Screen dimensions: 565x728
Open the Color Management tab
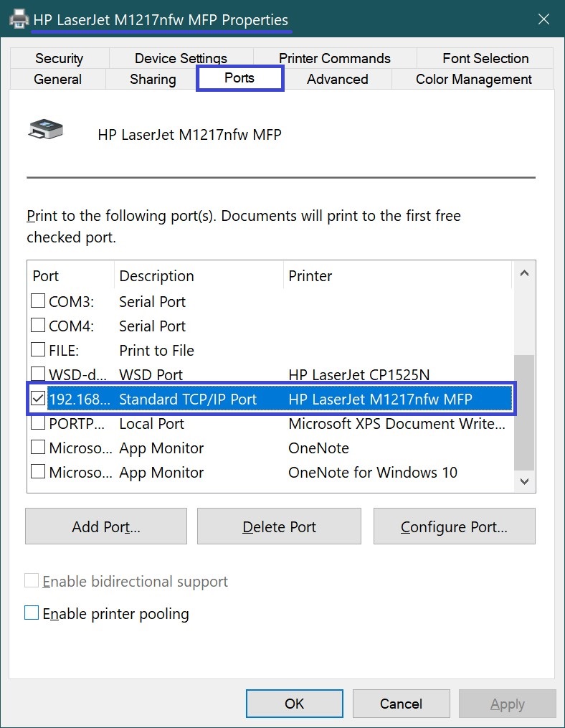coord(473,79)
